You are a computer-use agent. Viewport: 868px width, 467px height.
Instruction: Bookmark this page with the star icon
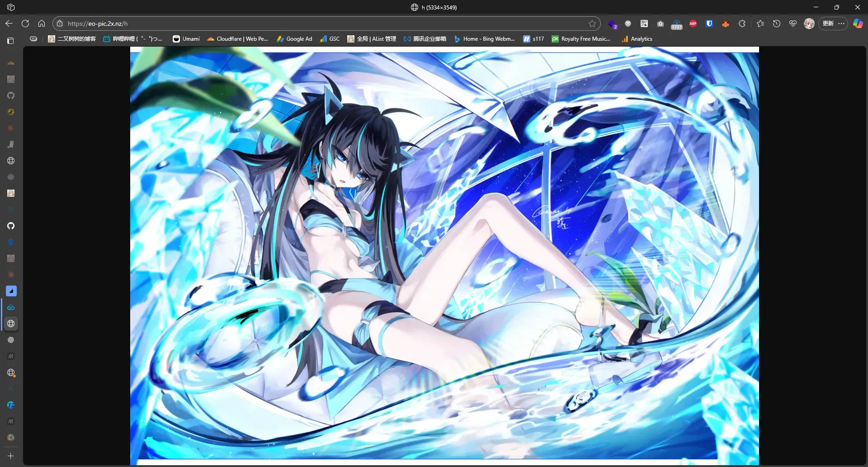click(x=592, y=24)
